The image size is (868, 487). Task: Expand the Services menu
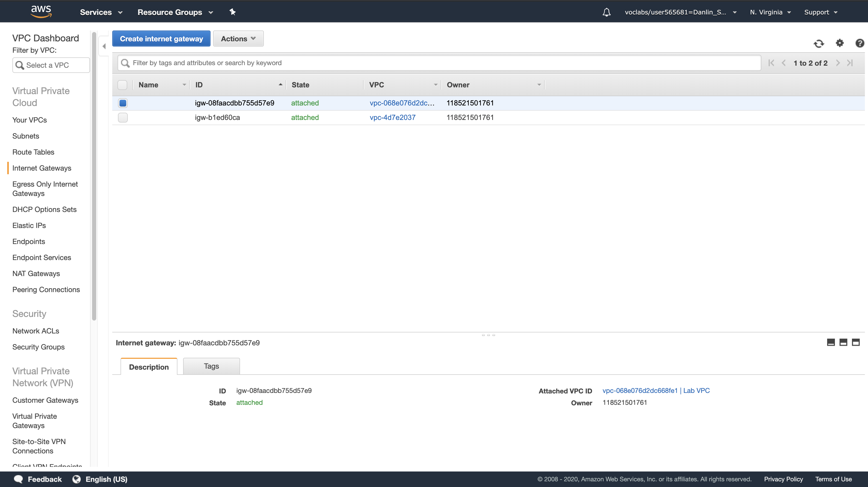[101, 12]
